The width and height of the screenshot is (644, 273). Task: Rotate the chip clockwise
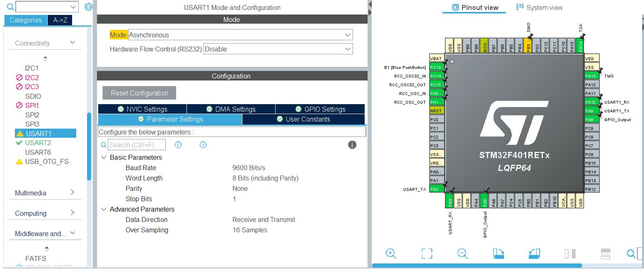tap(498, 253)
